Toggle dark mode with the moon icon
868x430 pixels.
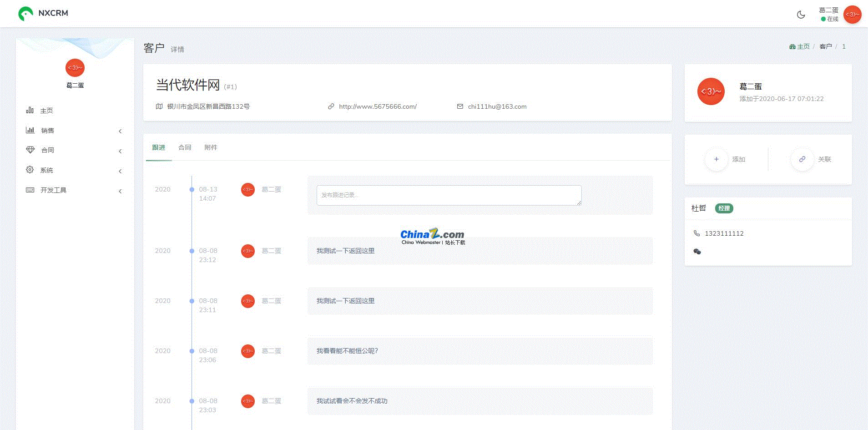coord(801,15)
